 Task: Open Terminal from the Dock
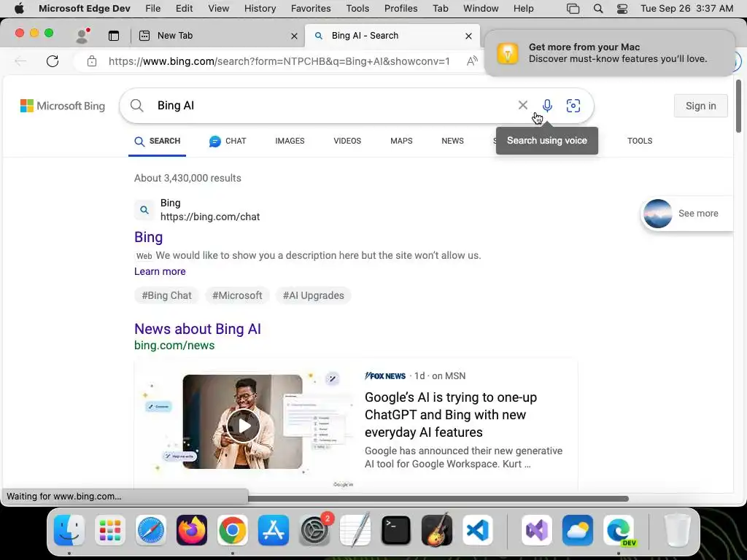coord(396,530)
